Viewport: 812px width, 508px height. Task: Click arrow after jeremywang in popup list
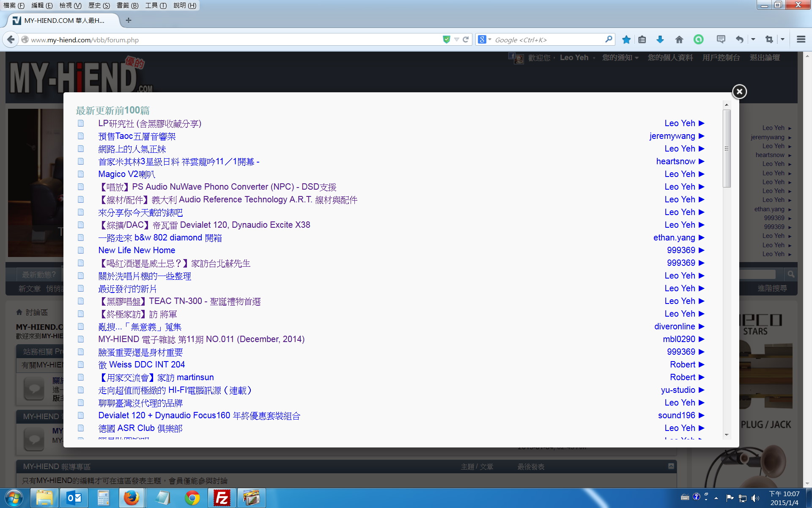702,136
